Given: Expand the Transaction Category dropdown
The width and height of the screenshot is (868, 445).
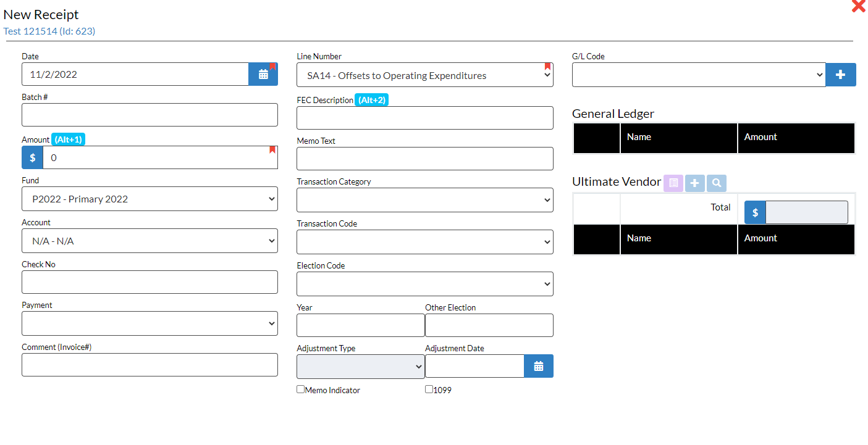Looking at the screenshot, I should [x=425, y=200].
